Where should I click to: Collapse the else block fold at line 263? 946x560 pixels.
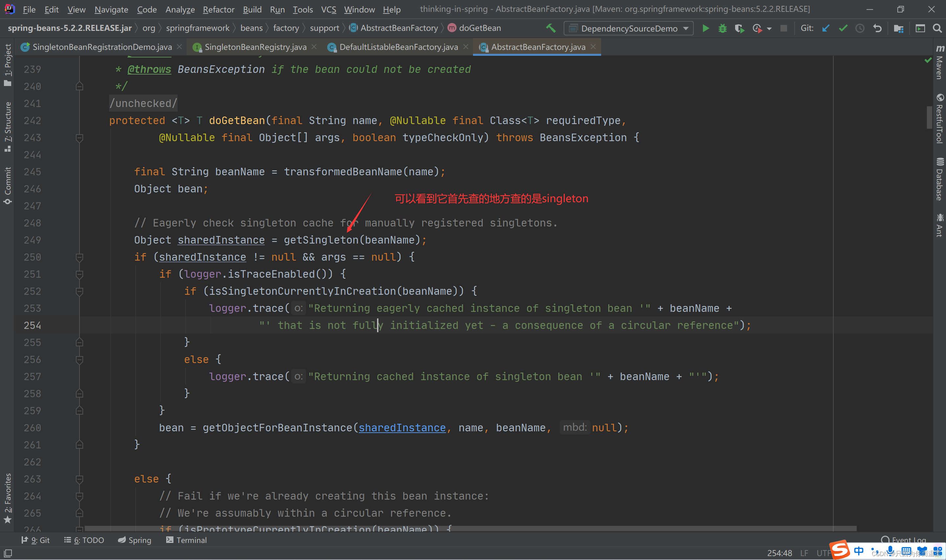pyautogui.click(x=79, y=480)
